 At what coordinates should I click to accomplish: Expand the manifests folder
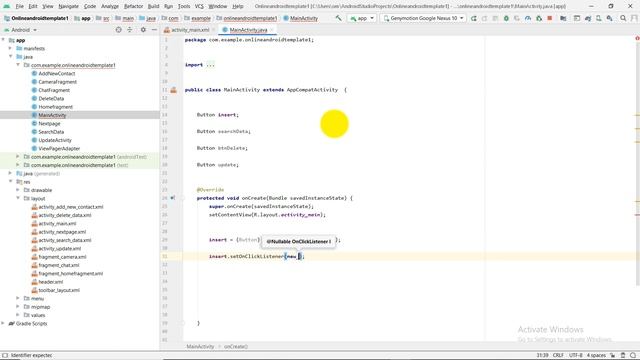pos(11,48)
